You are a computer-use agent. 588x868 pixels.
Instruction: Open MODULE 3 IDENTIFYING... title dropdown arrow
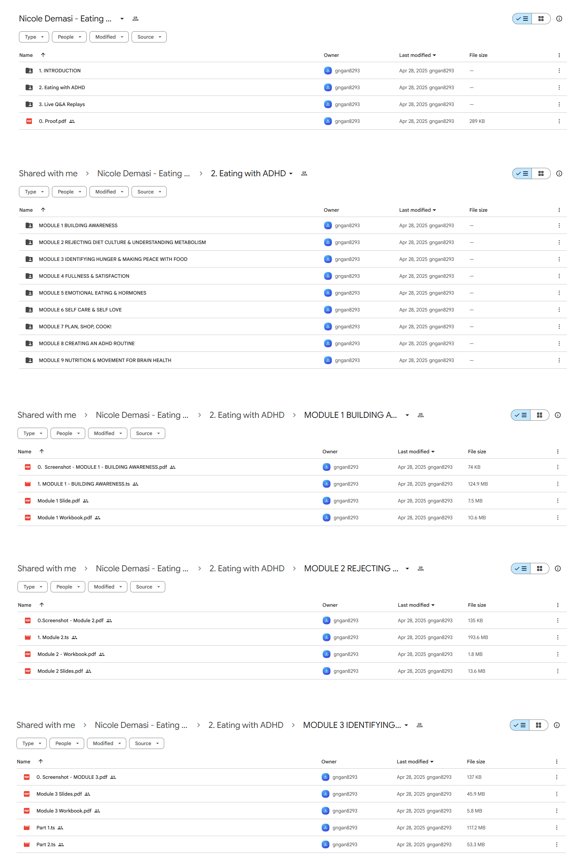click(x=406, y=725)
